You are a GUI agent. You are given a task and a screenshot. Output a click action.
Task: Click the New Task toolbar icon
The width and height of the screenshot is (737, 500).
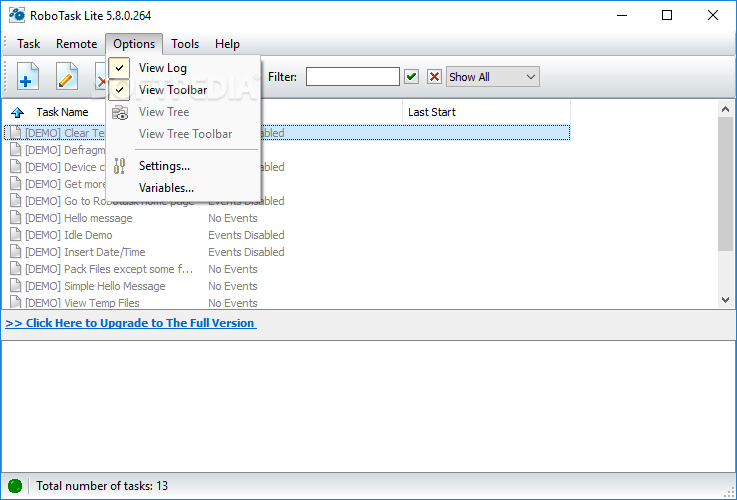click(27, 77)
